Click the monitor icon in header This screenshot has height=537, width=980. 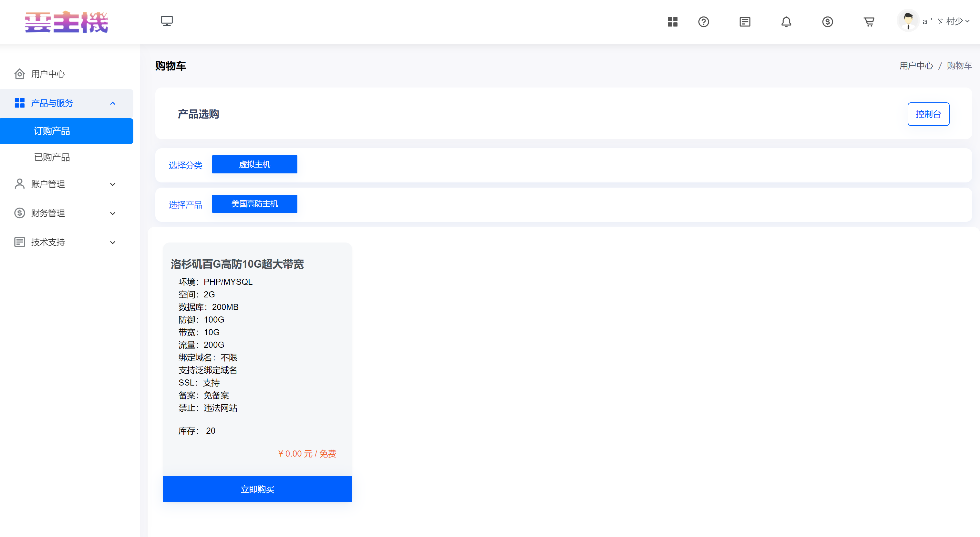[x=167, y=21]
